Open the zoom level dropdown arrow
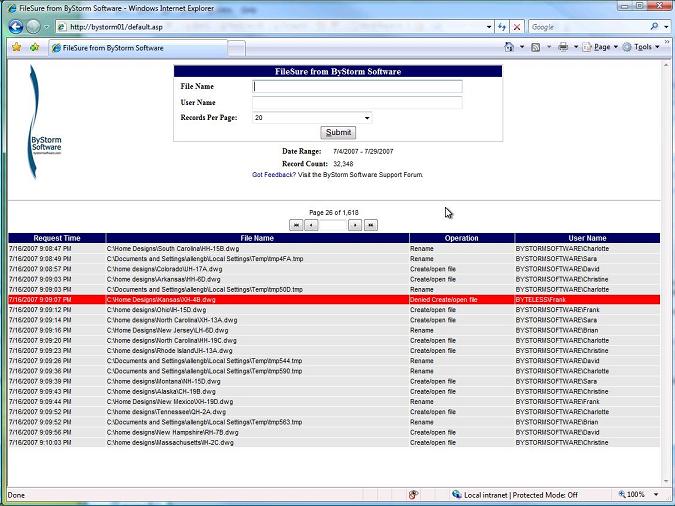Viewport: 675px width, 506px height. coord(656,495)
